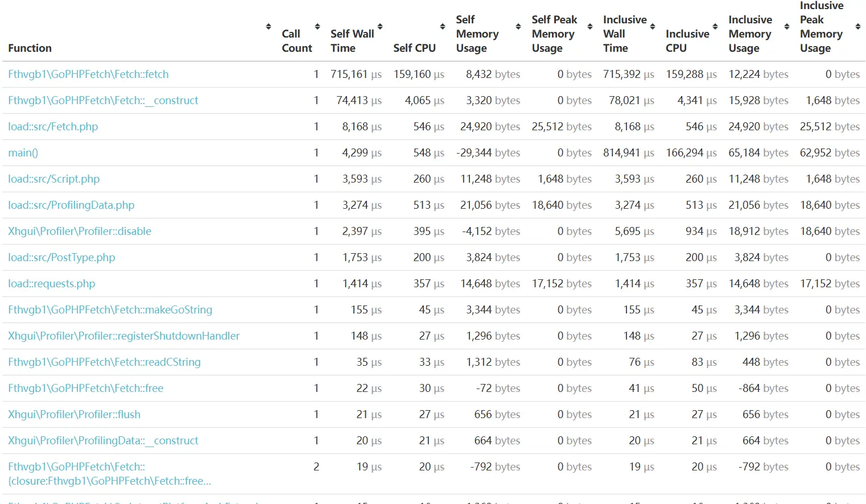
Task: Open Fetch::readCString function link
Action: (x=104, y=362)
